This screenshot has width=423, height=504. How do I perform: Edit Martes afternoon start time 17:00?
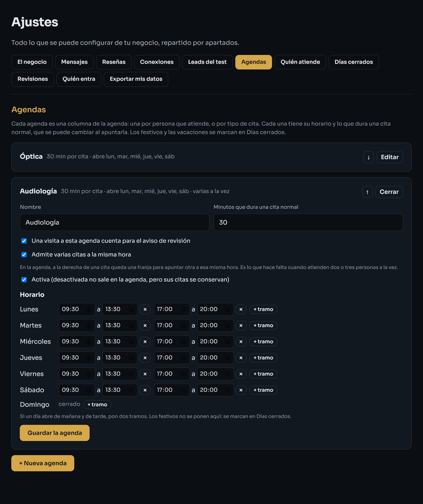pyautogui.click(x=172, y=325)
